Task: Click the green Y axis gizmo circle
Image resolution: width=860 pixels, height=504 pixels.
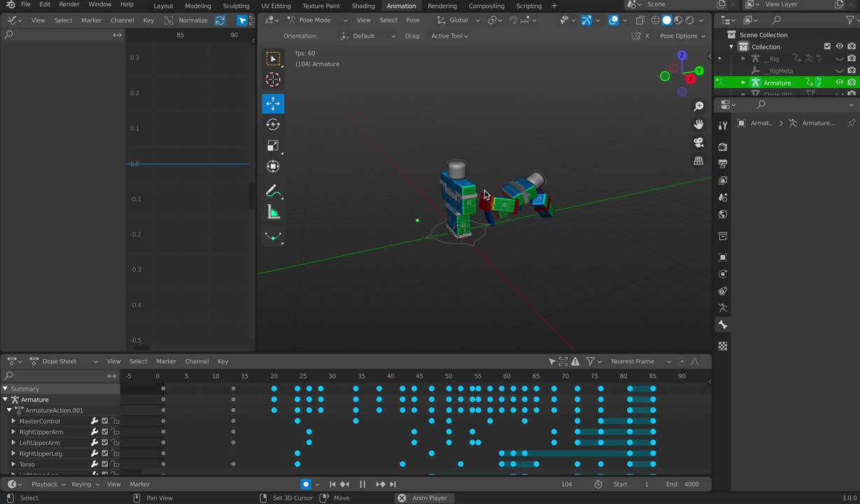Action: point(699,71)
